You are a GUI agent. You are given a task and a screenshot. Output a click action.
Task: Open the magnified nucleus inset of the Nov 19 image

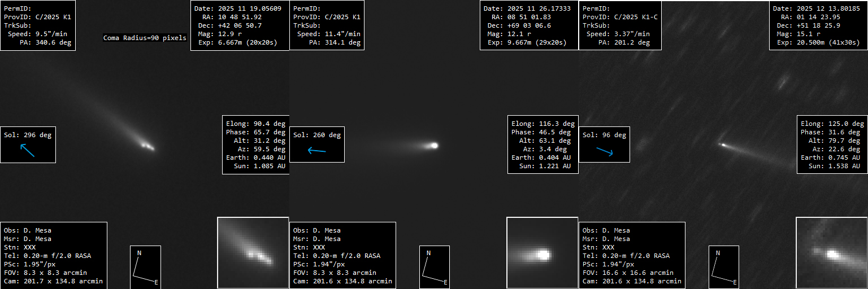253,253
